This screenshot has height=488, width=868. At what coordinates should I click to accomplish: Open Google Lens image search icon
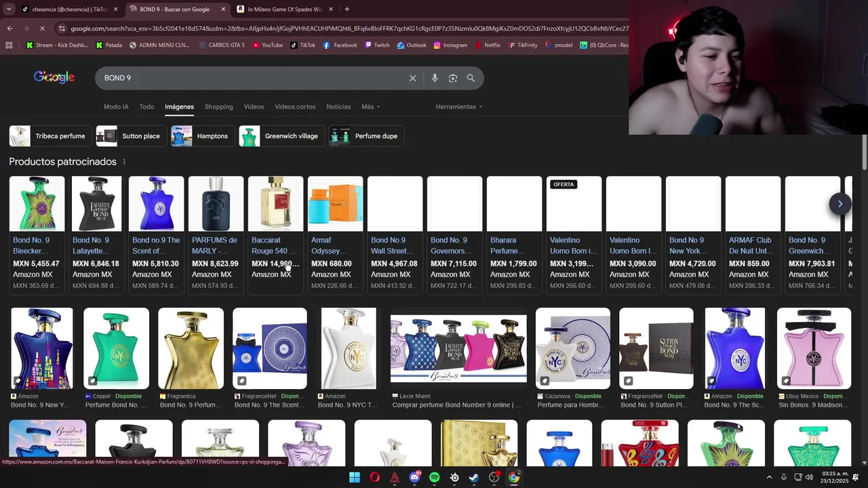[x=453, y=78]
